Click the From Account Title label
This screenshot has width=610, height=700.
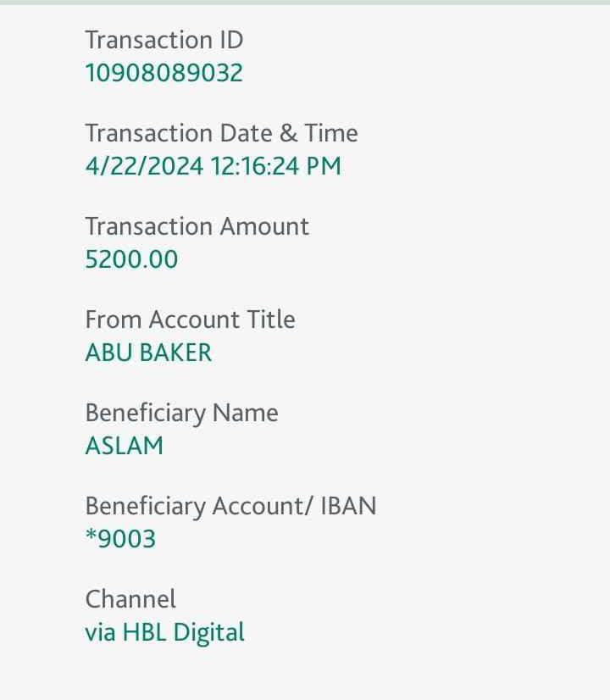[x=190, y=319]
